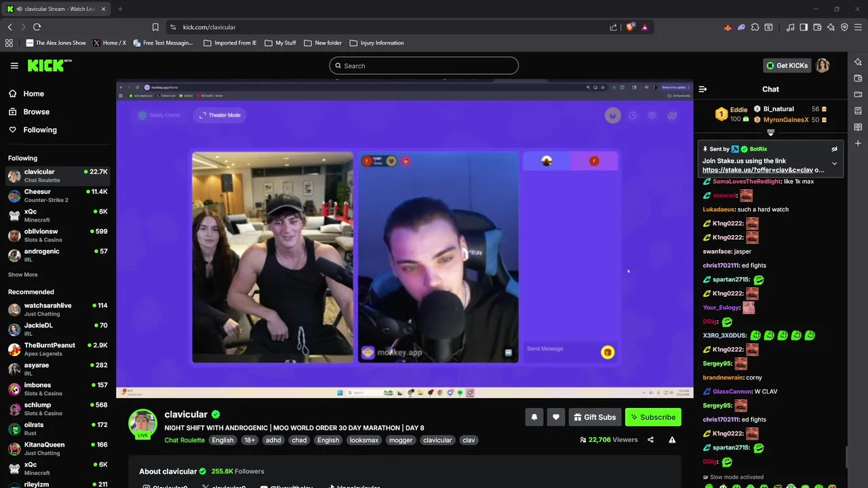The image size is (868, 488).
Task: Click clavicular streamer avatar
Action: pyautogui.click(x=142, y=423)
